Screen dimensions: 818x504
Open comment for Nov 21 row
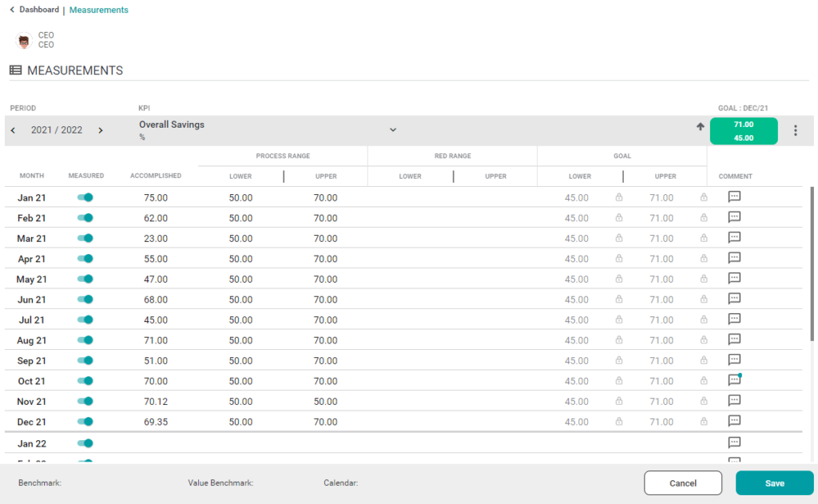pyautogui.click(x=734, y=400)
